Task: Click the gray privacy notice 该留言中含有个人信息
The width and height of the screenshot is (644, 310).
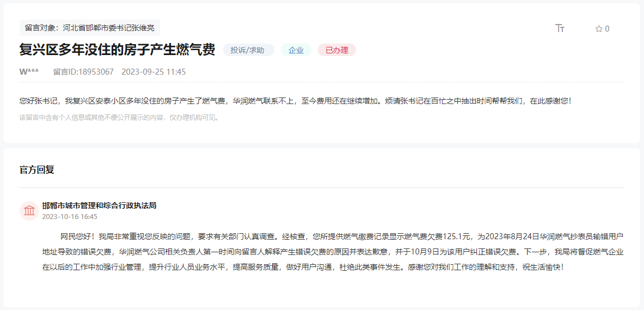Action: click(120, 118)
